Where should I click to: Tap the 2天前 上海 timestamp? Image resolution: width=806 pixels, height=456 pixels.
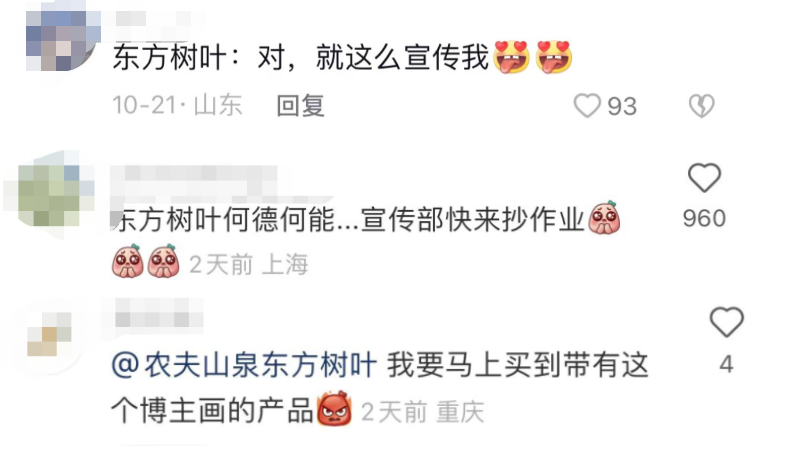tap(249, 265)
